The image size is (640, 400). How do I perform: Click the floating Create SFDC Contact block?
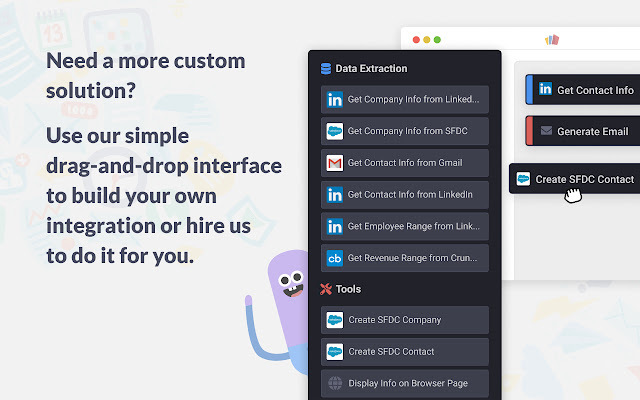coord(574,179)
